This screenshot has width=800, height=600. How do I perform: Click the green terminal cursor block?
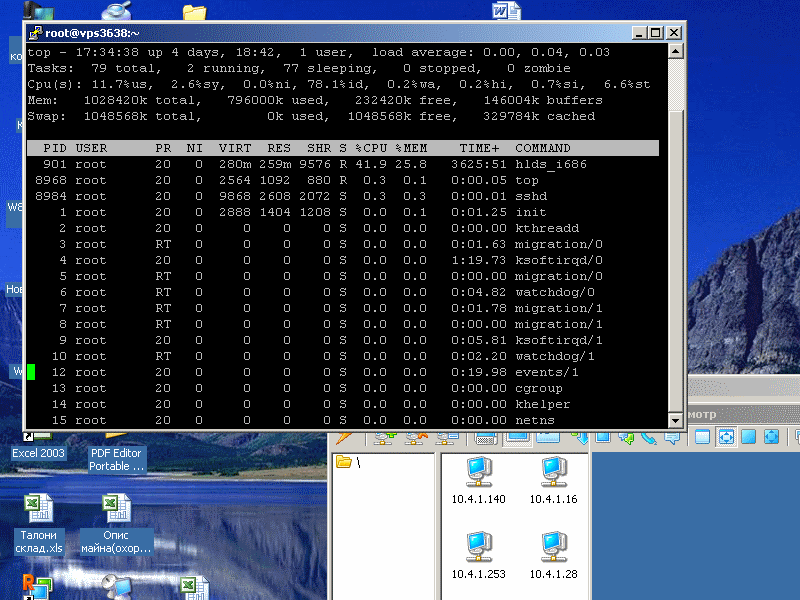click(x=31, y=372)
